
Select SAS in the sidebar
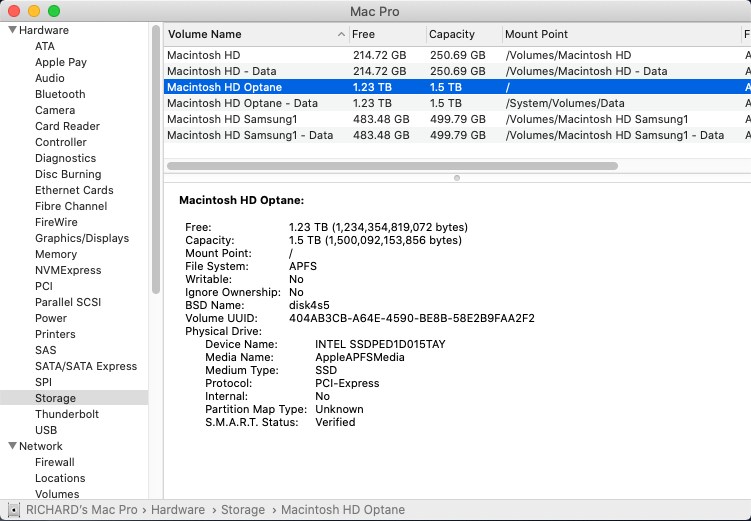click(x=46, y=350)
